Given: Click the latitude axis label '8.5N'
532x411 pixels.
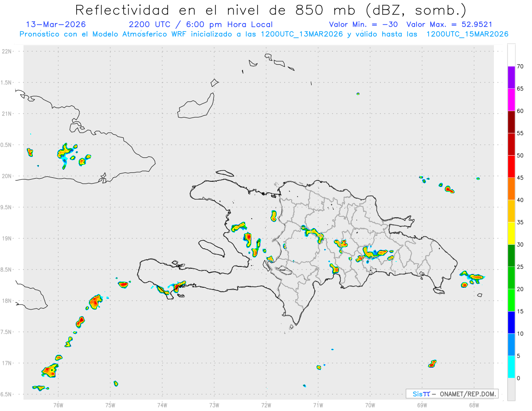Looking at the screenshot, I should tap(6, 270).
